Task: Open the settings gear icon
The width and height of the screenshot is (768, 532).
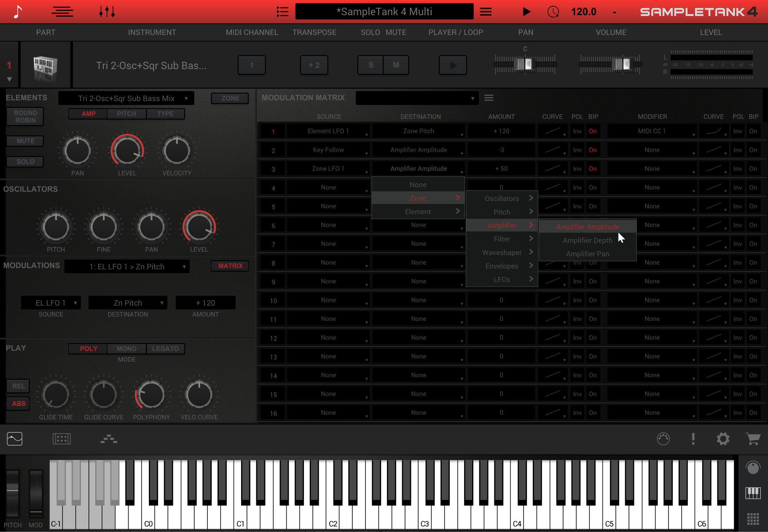Action: click(723, 439)
